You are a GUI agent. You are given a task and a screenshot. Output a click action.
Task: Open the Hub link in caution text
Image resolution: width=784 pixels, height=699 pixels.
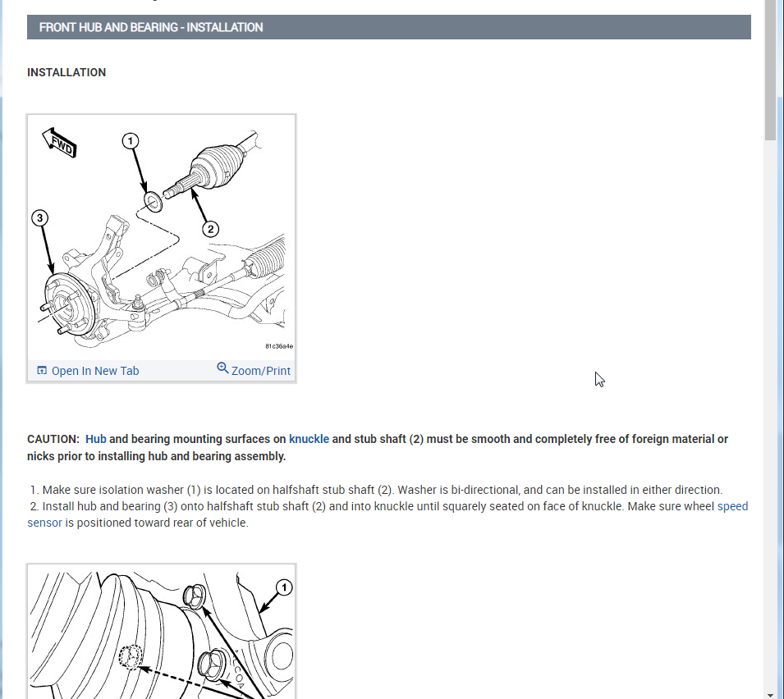click(95, 439)
